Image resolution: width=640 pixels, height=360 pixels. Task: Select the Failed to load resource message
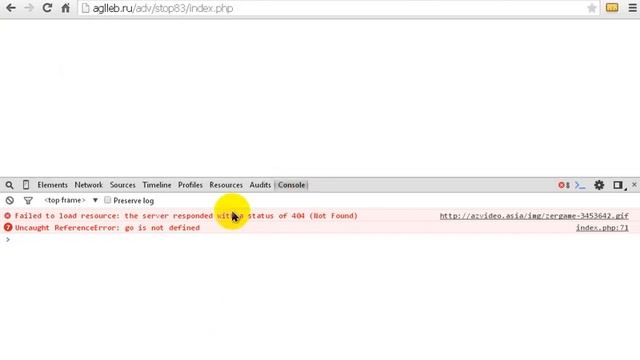click(186, 216)
